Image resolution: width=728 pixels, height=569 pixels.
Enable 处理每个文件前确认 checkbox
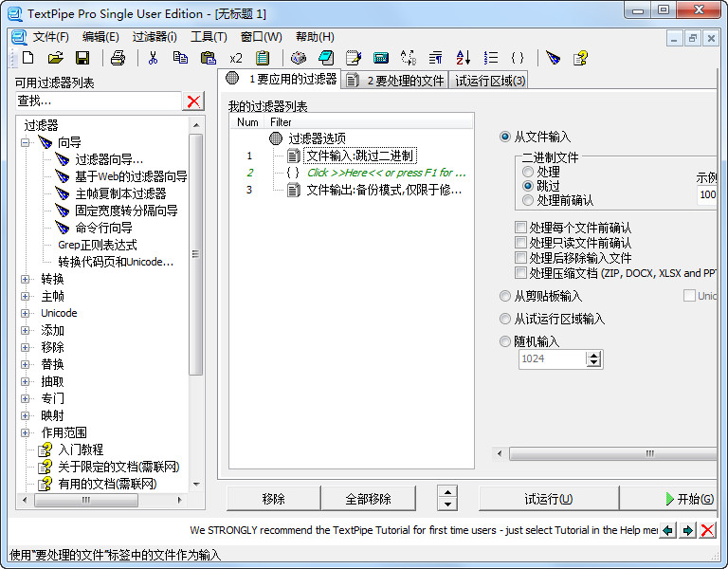pyautogui.click(x=520, y=228)
